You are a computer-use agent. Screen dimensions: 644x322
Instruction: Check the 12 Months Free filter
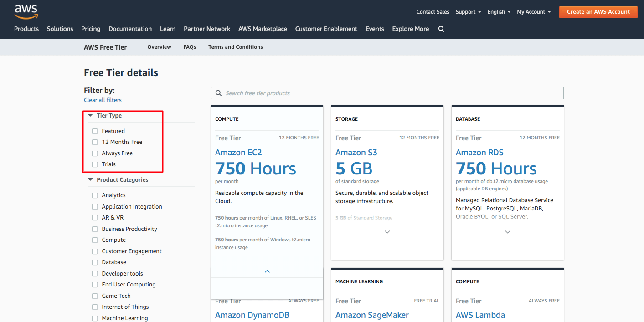tap(95, 142)
